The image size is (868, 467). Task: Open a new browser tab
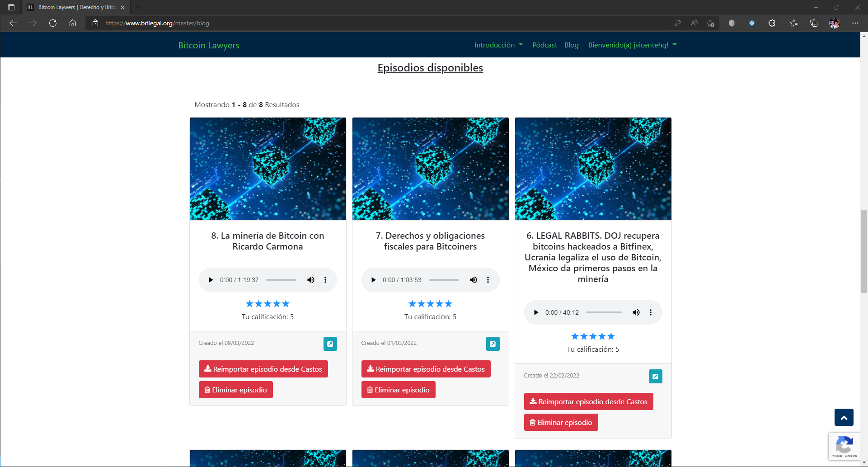tap(138, 7)
